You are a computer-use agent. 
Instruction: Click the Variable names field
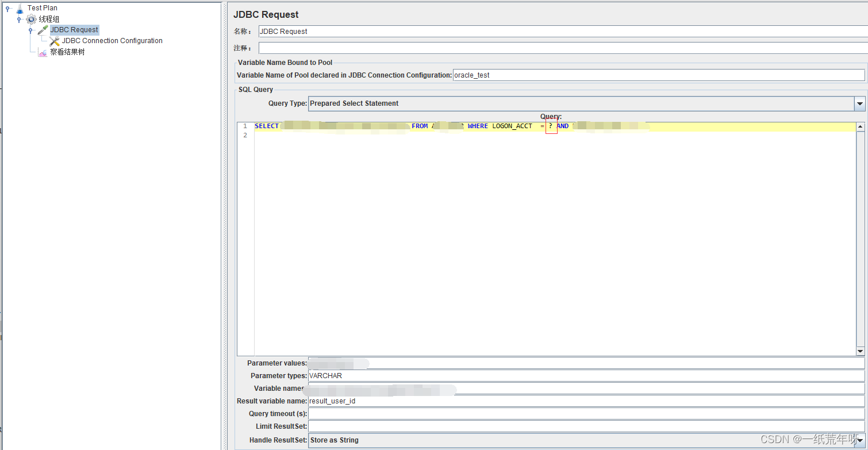(586, 389)
